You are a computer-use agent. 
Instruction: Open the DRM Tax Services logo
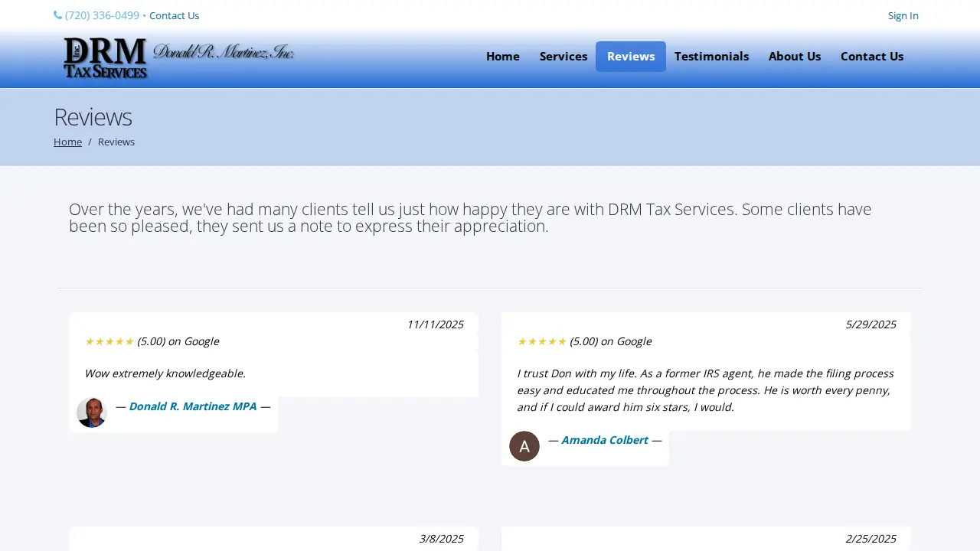coord(178,59)
